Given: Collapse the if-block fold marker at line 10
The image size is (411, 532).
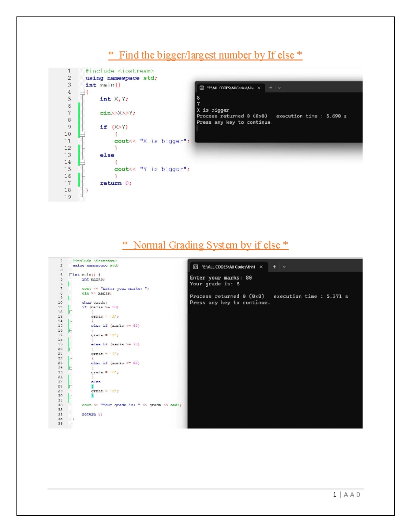Looking at the screenshot, I should pos(82,134).
